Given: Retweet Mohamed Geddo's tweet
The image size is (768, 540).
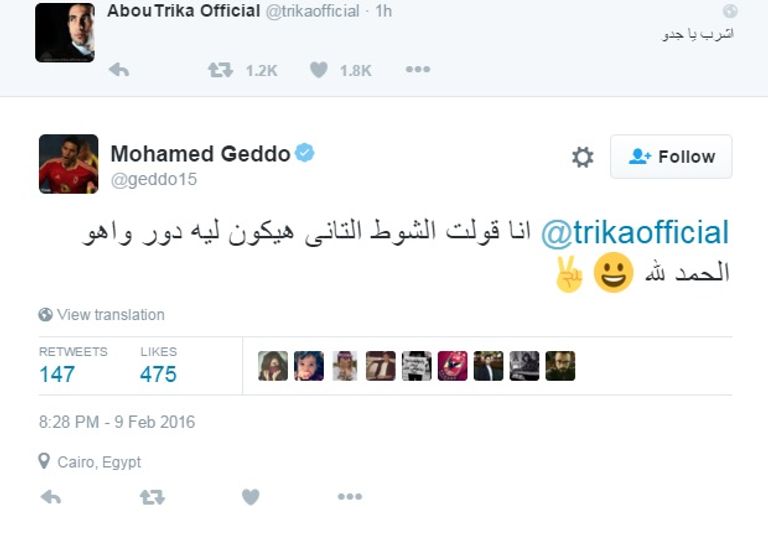Looking at the screenshot, I should point(152,497).
